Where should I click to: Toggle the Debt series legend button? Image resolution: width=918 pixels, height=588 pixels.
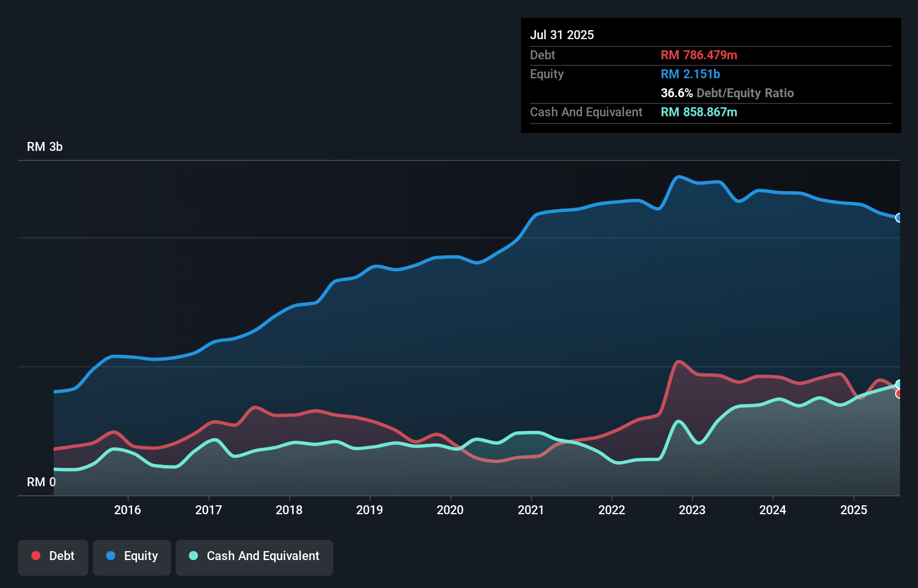53,557
